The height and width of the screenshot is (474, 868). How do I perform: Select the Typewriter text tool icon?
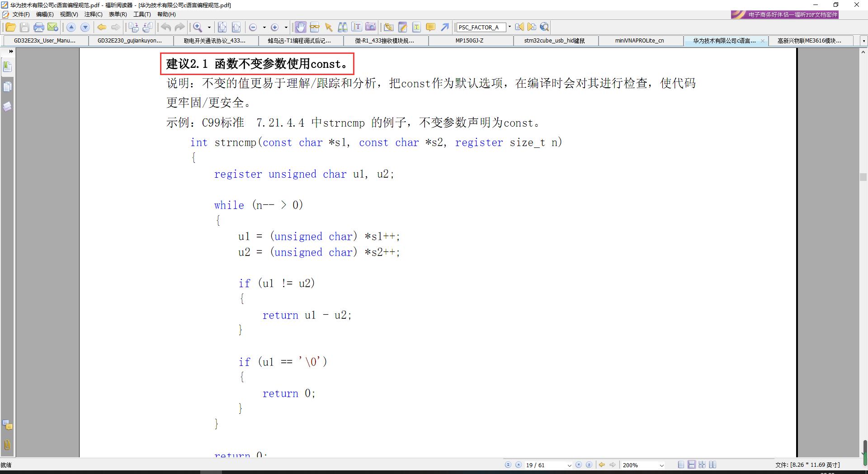[416, 27]
